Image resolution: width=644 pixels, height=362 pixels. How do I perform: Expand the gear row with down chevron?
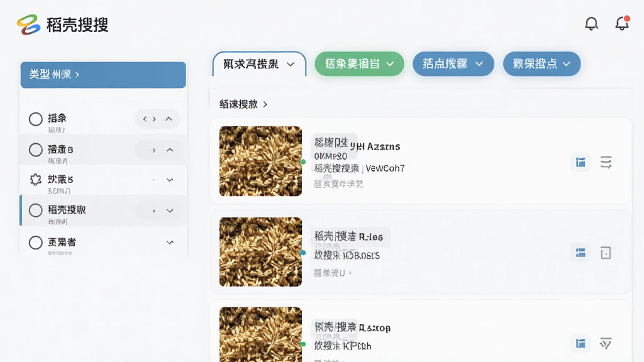tap(170, 180)
